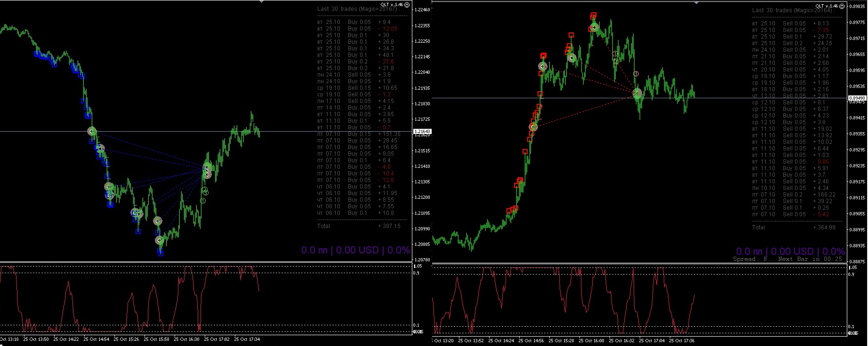Select the trade result '+ 39.22'

(823, 201)
